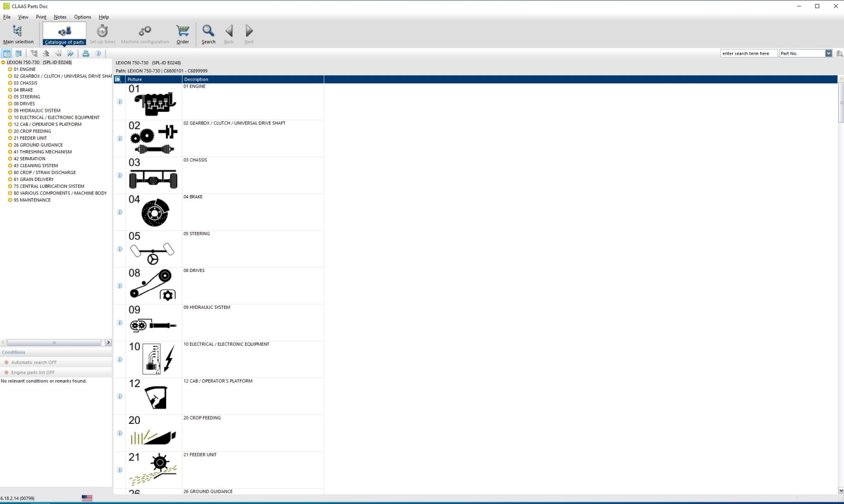This screenshot has width=844, height=504.
Task: Select 08 DRIVES description in list
Action: 194,270
